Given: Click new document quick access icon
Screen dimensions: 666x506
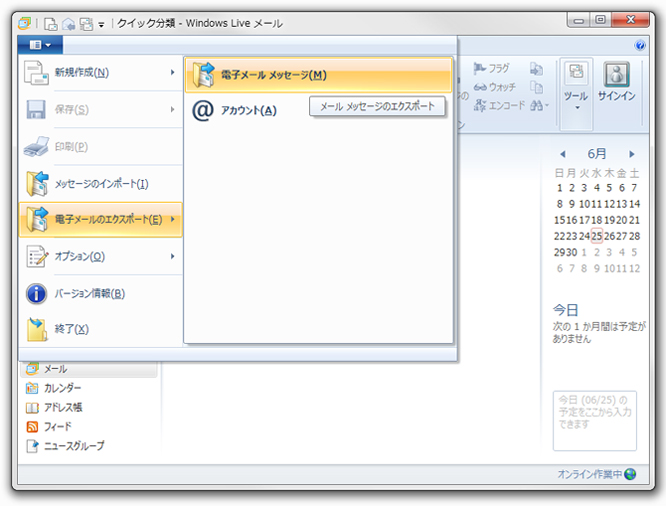Looking at the screenshot, I should [51, 24].
